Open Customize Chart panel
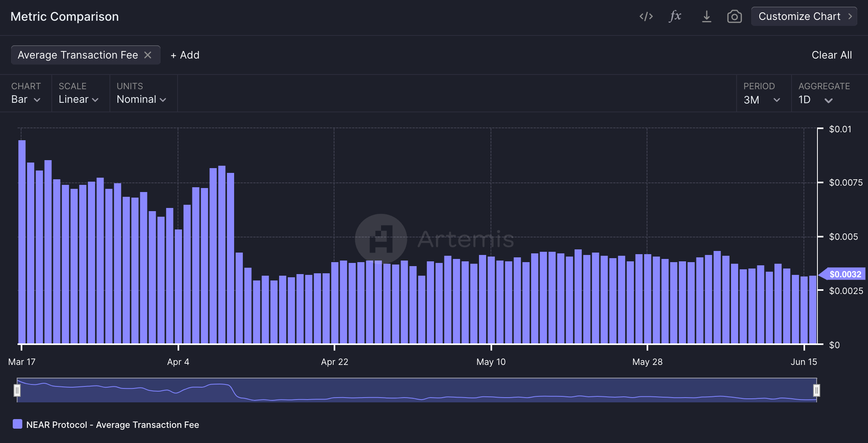Image resolution: width=868 pixels, height=443 pixels. coord(799,16)
